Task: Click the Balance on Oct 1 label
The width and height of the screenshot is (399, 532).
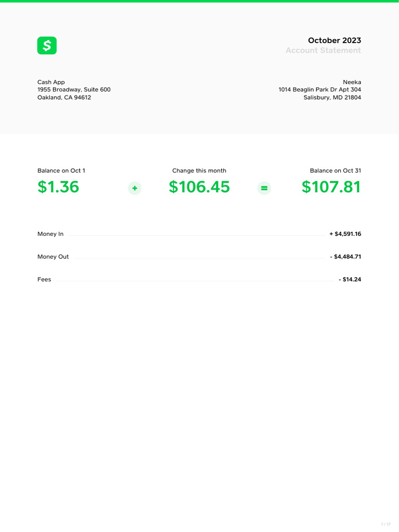Action: [61, 171]
